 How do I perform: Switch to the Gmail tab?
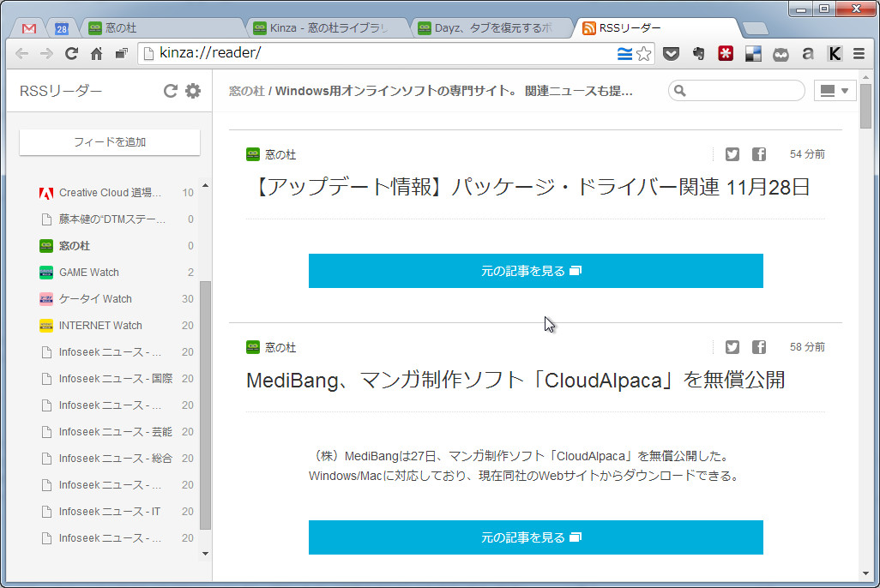point(27,27)
